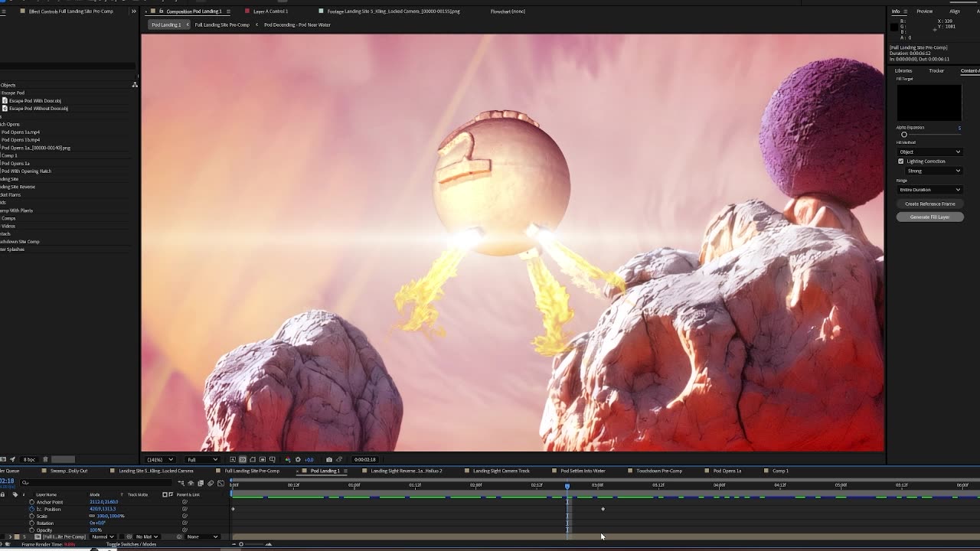Screen dimensions: 980x551
Task: Click the exposure value +0.0
Action: pyautogui.click(x=309, y=459)
